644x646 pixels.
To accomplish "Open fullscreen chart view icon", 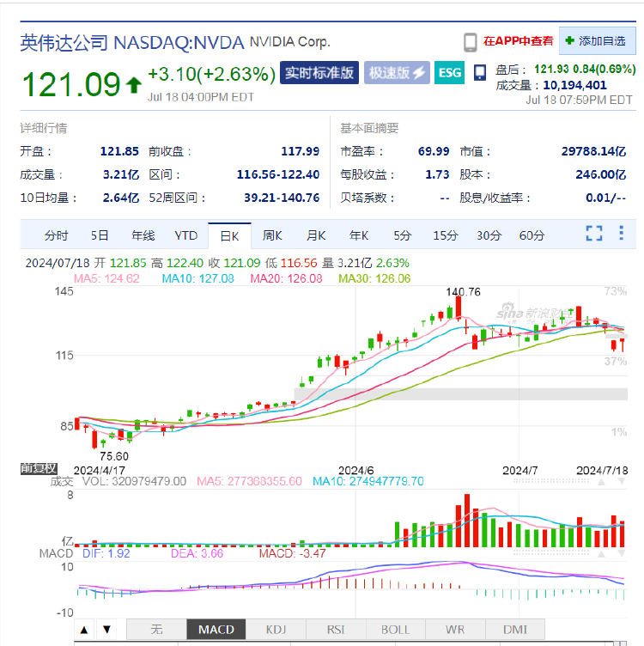I will point(593,233).
